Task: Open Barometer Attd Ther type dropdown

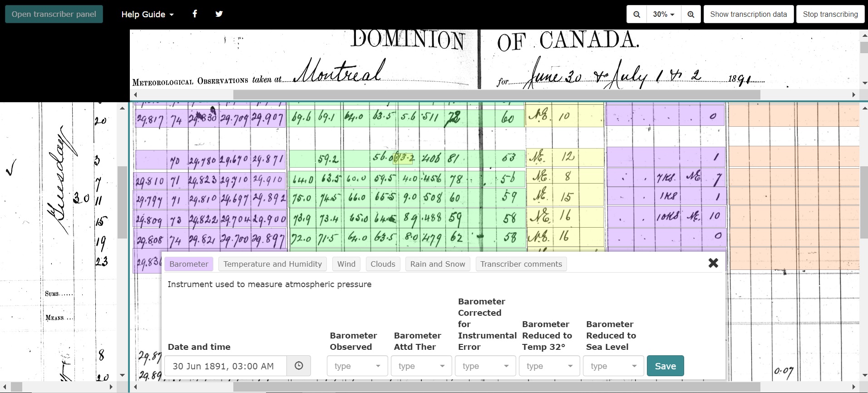Action: click(x=421, y=366)
